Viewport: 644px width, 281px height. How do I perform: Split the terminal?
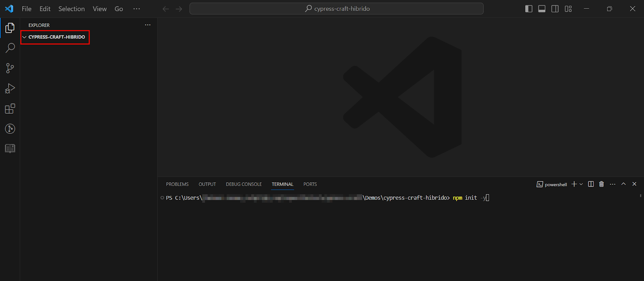point(591,184)
